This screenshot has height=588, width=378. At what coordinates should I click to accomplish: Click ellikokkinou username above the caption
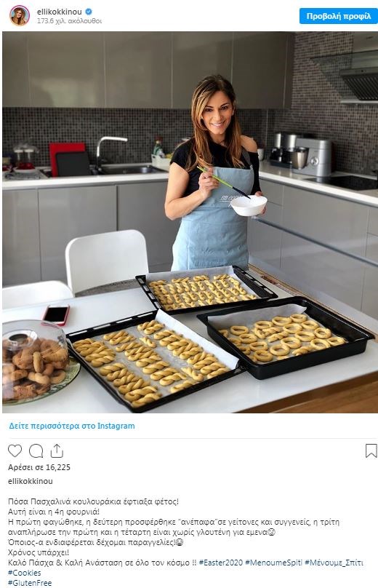(x=31, y=481)
